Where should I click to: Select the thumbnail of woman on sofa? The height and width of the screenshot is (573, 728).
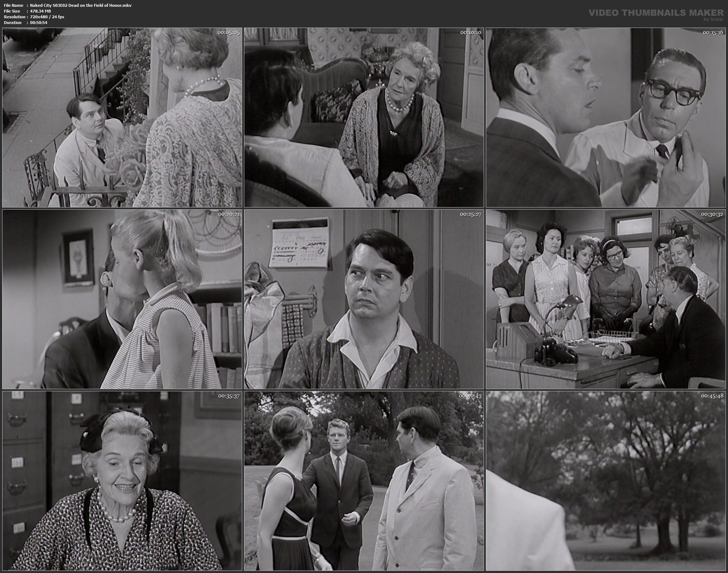tap(364, 118)
